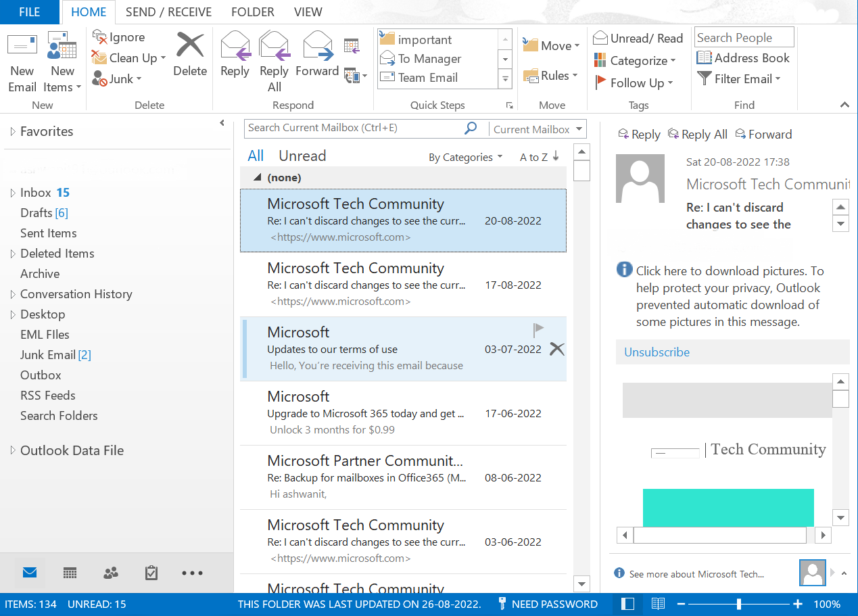
Task: Open the Junk Email folder
Action: 55,355
